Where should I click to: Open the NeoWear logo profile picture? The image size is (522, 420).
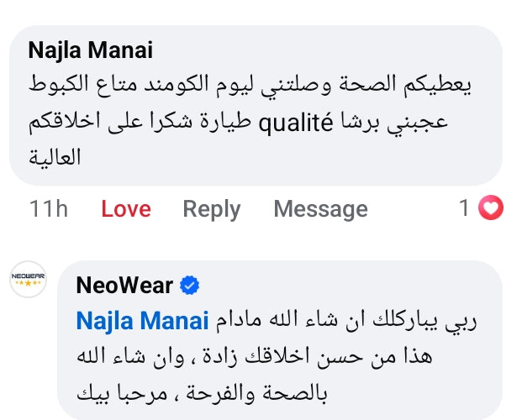28,279
